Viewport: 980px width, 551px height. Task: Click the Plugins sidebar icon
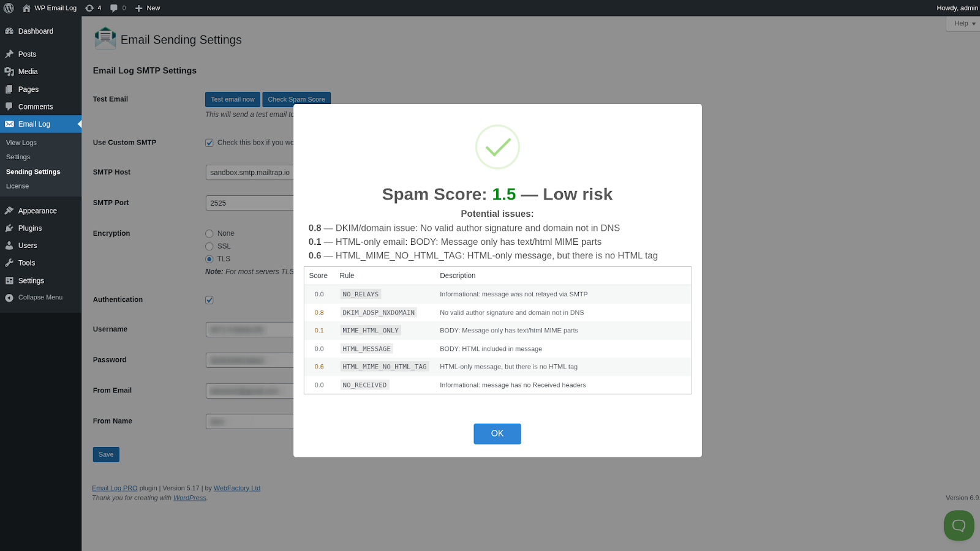10,228
